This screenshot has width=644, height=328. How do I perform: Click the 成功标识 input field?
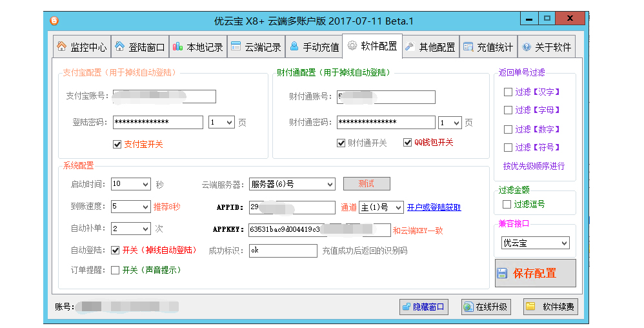(x=283, y=251)
